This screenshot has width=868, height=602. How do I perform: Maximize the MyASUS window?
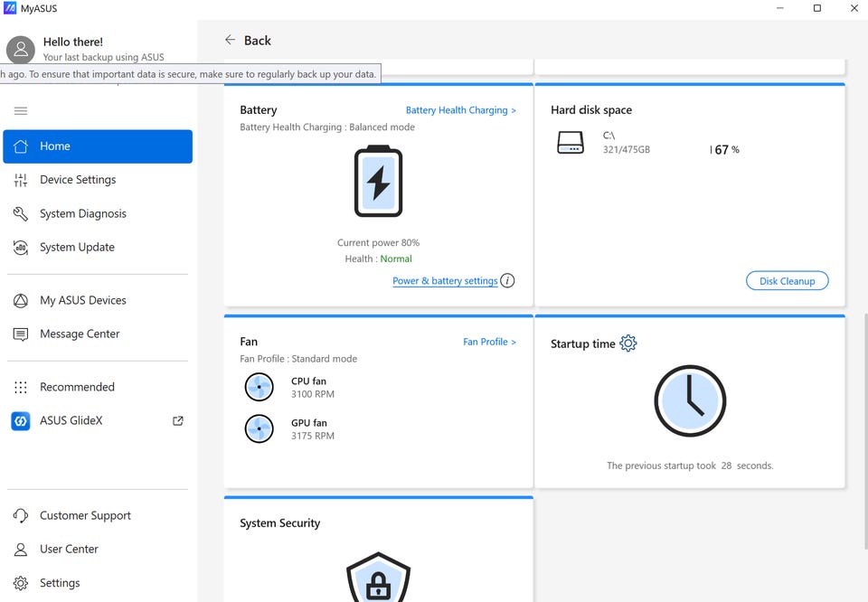pyautogui.click(x=817, y=8)
